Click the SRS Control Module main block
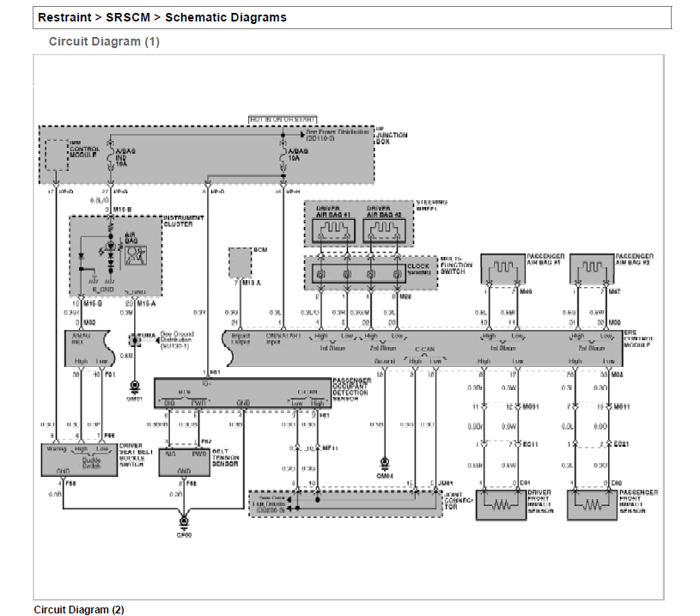The image size is (700, 616). [422, 348]
